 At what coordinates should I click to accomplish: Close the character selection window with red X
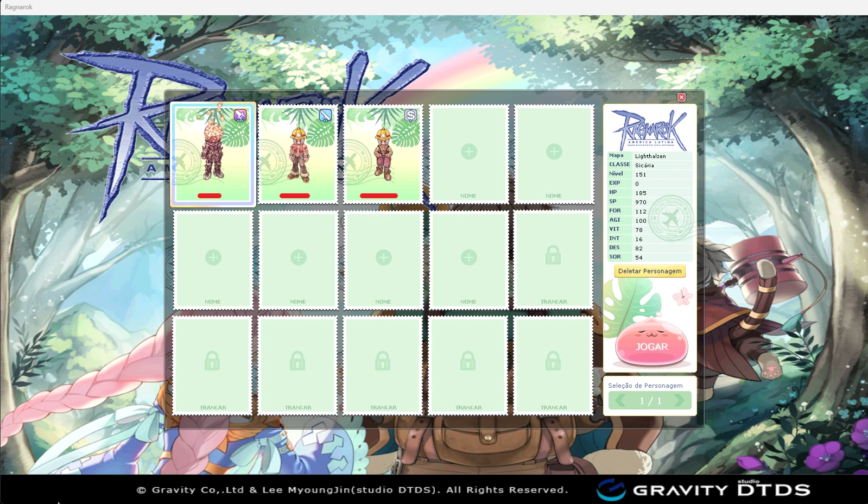tap(681, 97)
